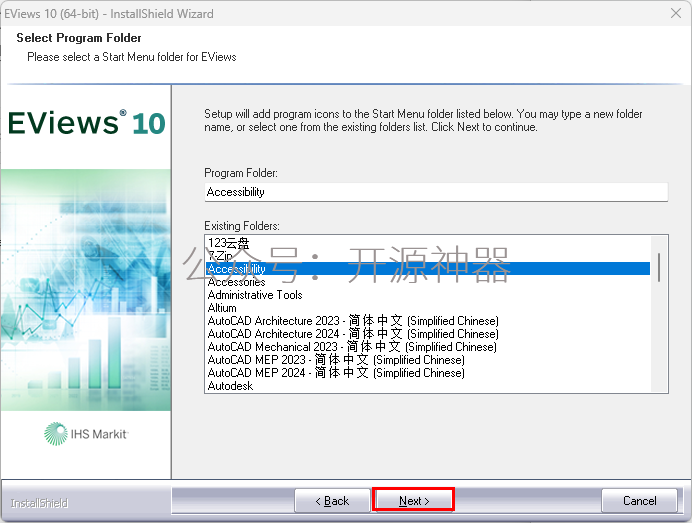This screenshot has height=523, width=692.
Task: Click the Next button
Action: pyautogui.click(x=414, y=500)
